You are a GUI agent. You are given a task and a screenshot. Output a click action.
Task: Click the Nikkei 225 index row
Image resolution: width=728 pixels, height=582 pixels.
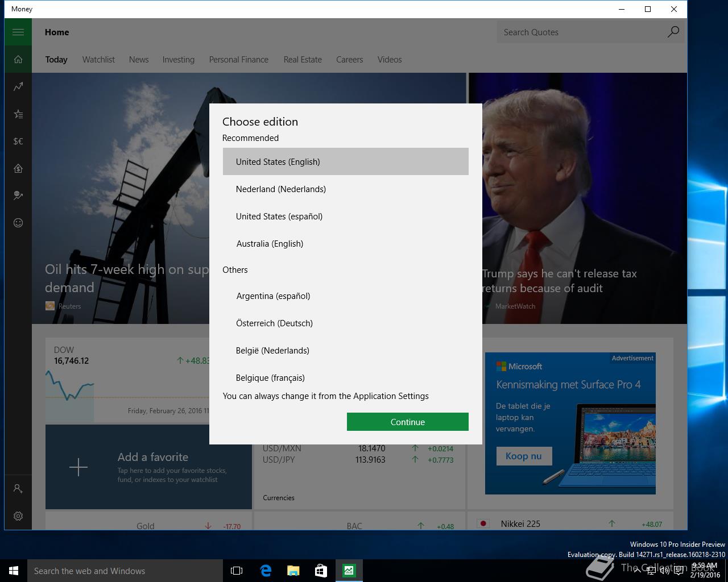click(570, 523)
